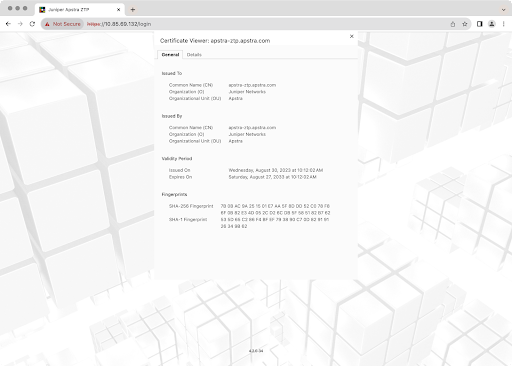Click the Juniper Apstra favicon in the tab
This screenshot has width=512, height=366.
click(x=42, y=10)
